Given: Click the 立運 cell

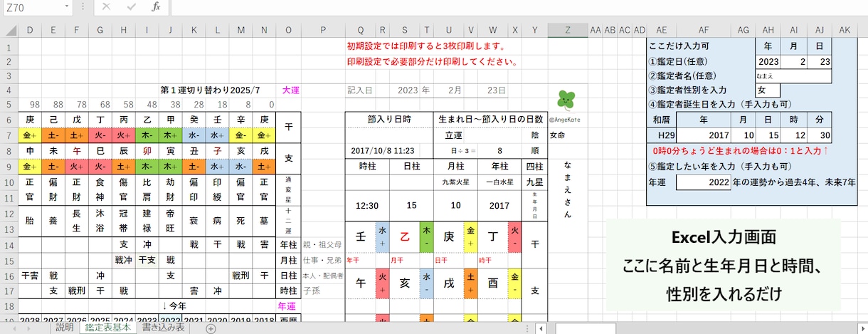Looking at the screenshot, I should pyautogui.click(x=453, y=135).
